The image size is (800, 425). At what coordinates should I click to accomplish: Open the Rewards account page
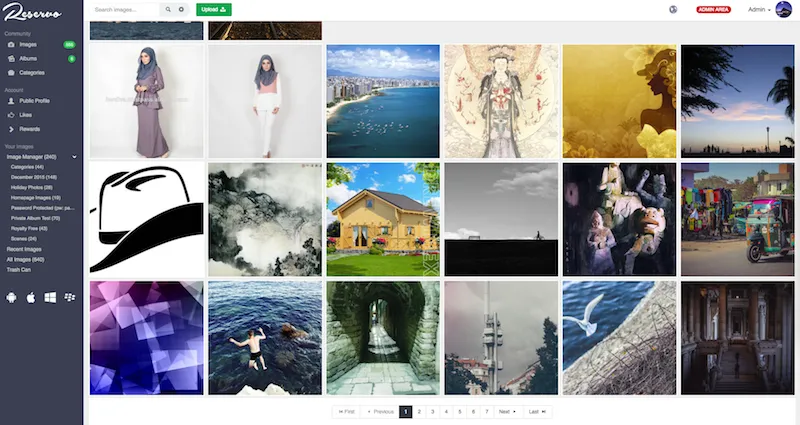point(30,129)
